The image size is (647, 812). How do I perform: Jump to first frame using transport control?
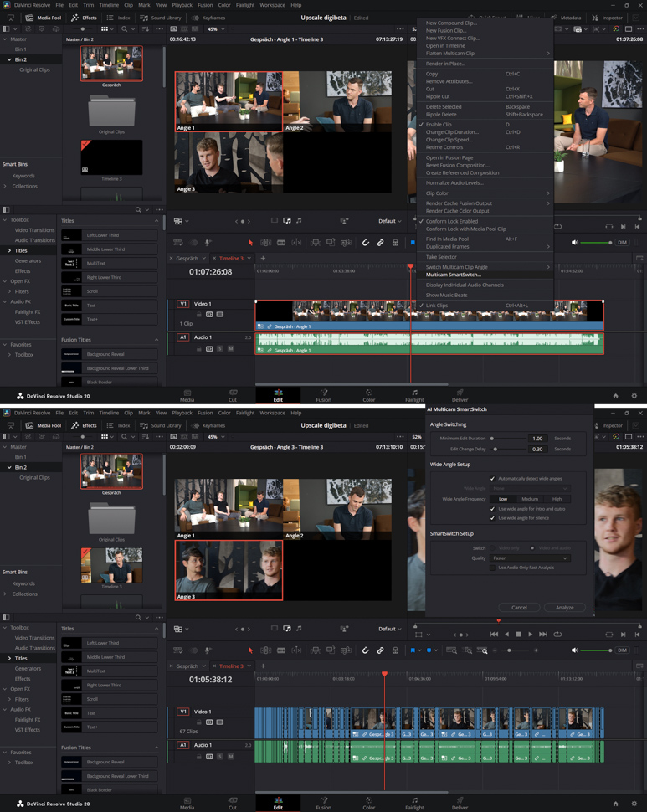[x=493, y=634]
